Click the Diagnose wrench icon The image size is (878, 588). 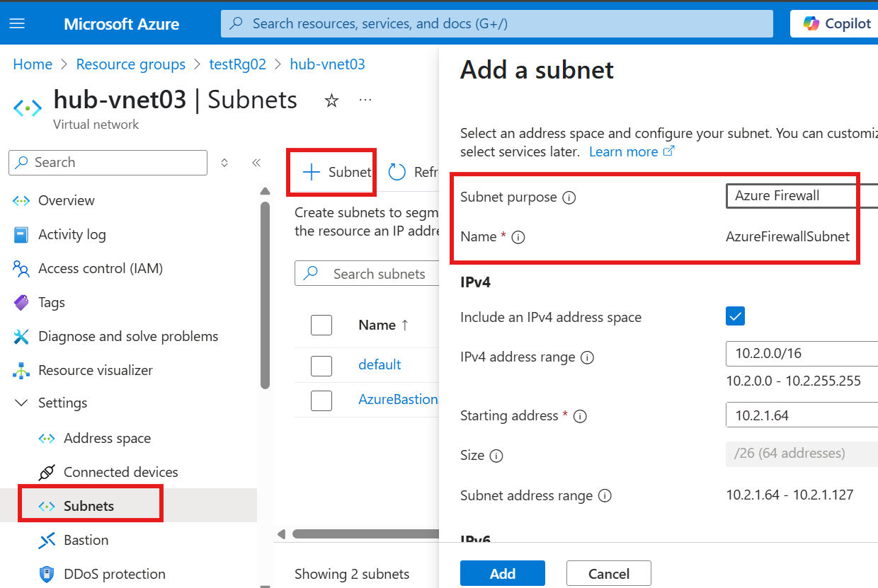[21, 336]
